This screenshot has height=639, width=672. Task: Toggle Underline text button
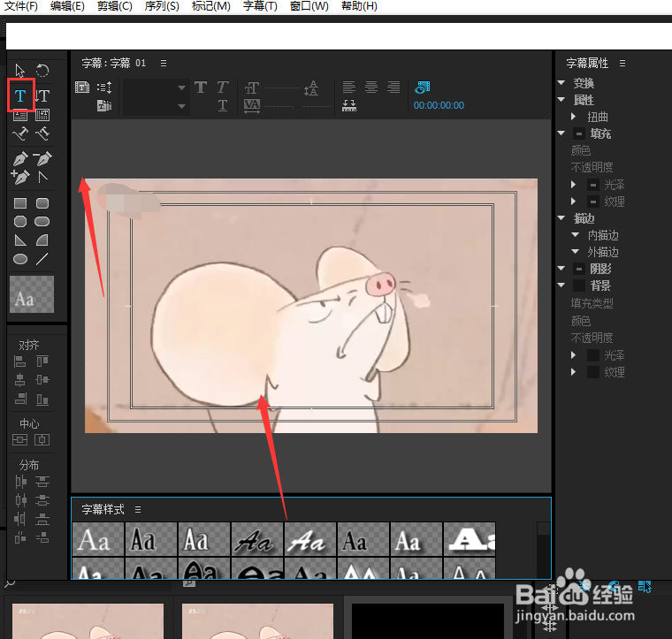pos(223,105)
